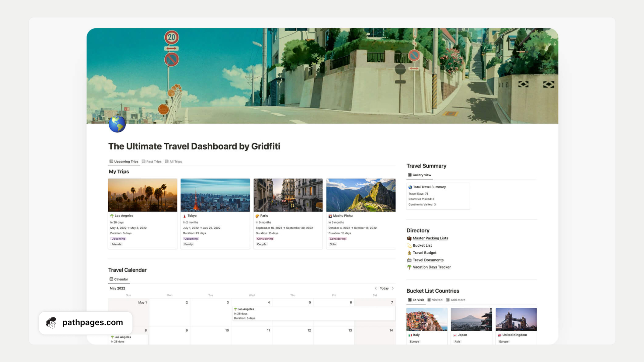Select the Countries Visited: 3 text
This screenshot has width=644, height=362.
click(421, 199)
